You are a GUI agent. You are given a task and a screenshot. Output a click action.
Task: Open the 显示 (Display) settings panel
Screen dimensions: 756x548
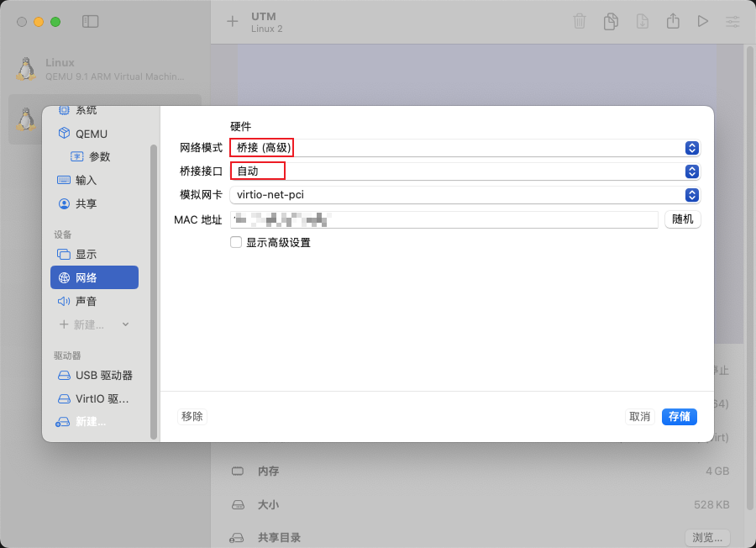(x=84, y=254)
